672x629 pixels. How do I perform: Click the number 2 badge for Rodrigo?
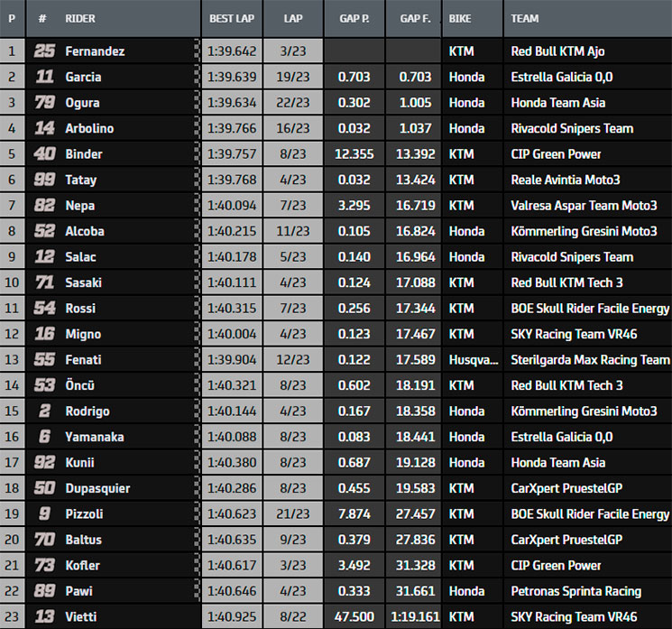click(44, 412)
